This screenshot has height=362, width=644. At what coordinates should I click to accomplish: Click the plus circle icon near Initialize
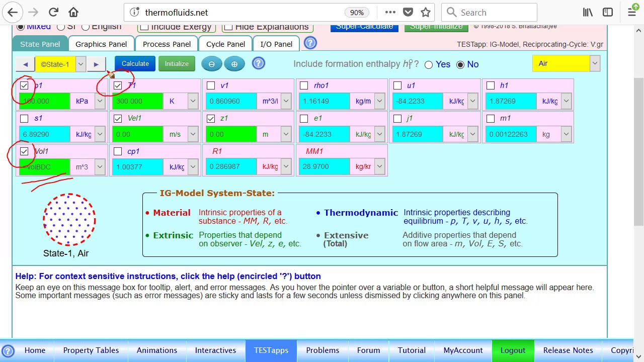point(234,64)
